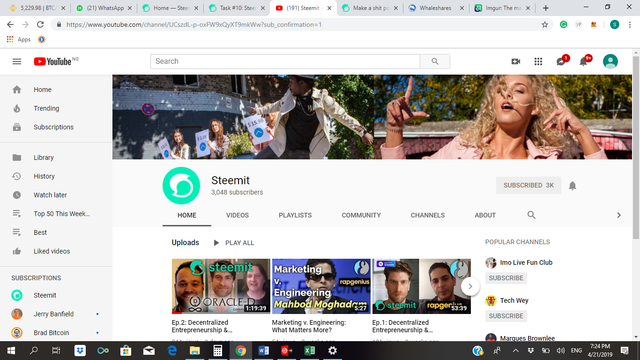This screenshot has height=360, width=640.
Task: Search within channel magnifier icon
Action: pos(531,215)
